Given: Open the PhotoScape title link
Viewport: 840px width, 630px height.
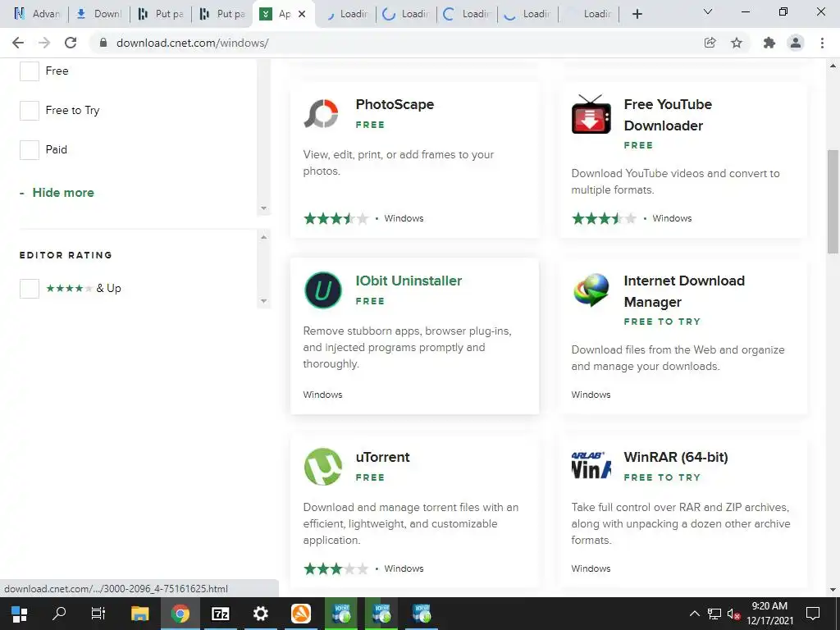Looking at the screenshot, I should point(395,104).
